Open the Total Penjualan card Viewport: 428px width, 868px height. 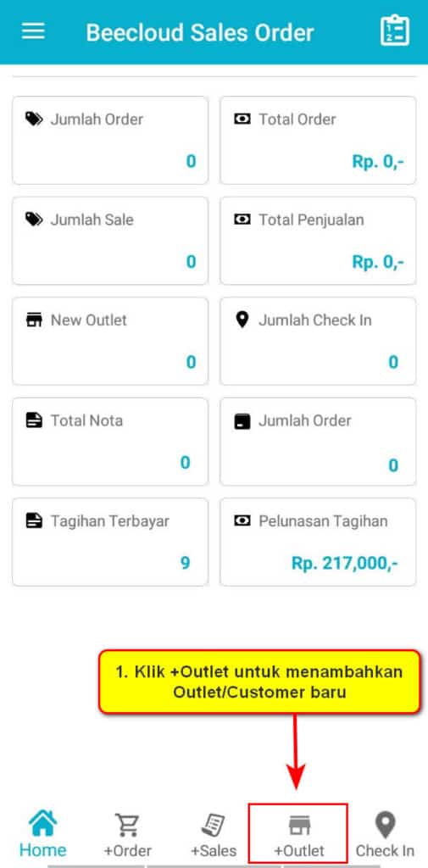click(318, 240)
